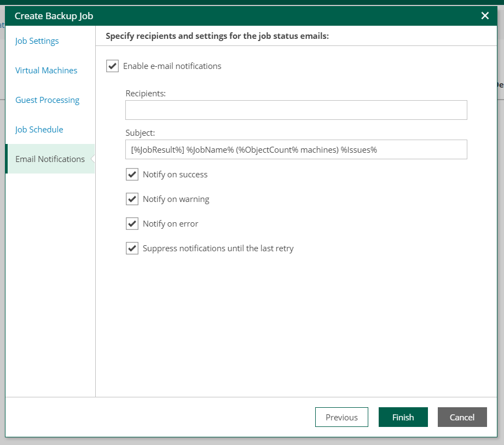This screenshot has width=504, height=445.
Task: Go to Guest Processing settings
Action: point(47,100)
